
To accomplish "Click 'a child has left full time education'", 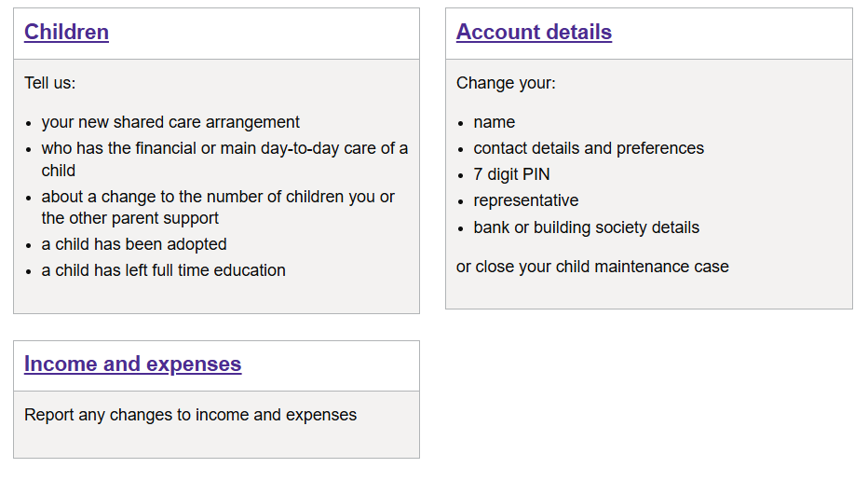I will pyautogui.click(x=163, y=270).
